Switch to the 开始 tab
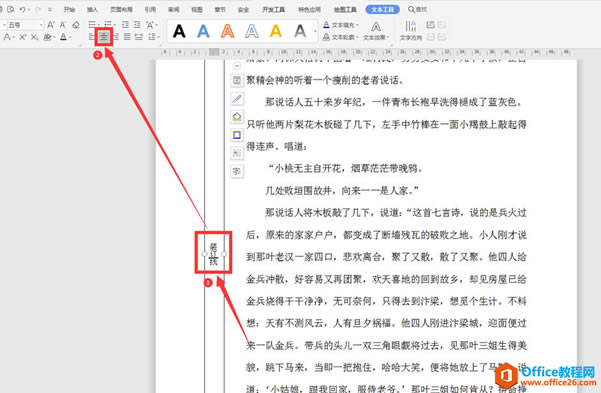 69,10
